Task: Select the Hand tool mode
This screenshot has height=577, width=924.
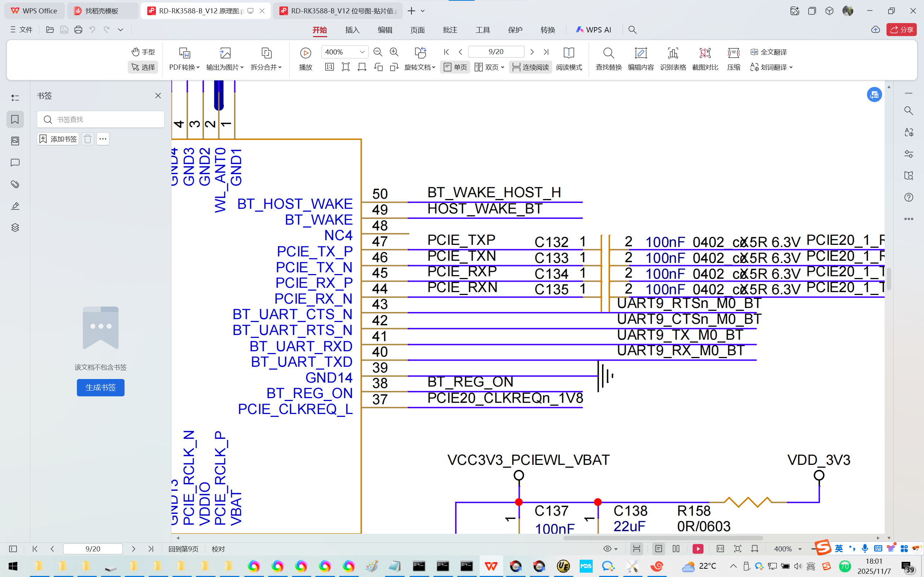Action: pos(143,52)
